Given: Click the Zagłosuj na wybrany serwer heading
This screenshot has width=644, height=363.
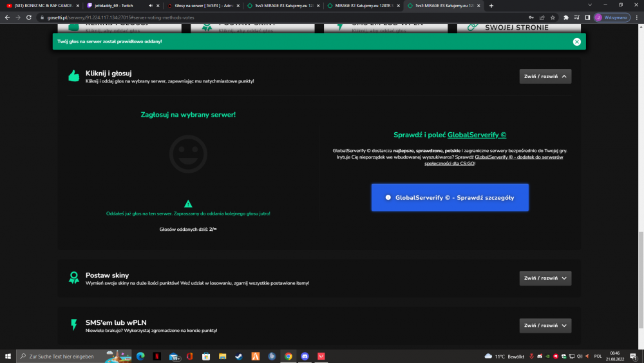Looking at the screenshot, I should pyautogui.click(x=188, y=115).
